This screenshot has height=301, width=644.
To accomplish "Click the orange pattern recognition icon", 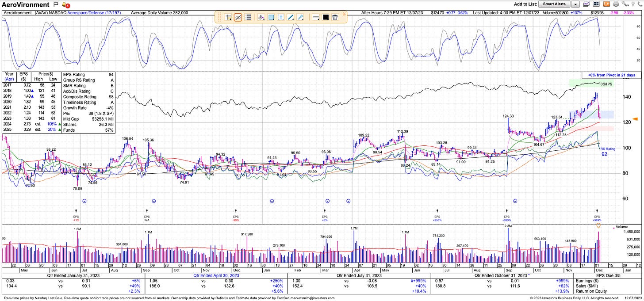I will [x=606, y=4].
